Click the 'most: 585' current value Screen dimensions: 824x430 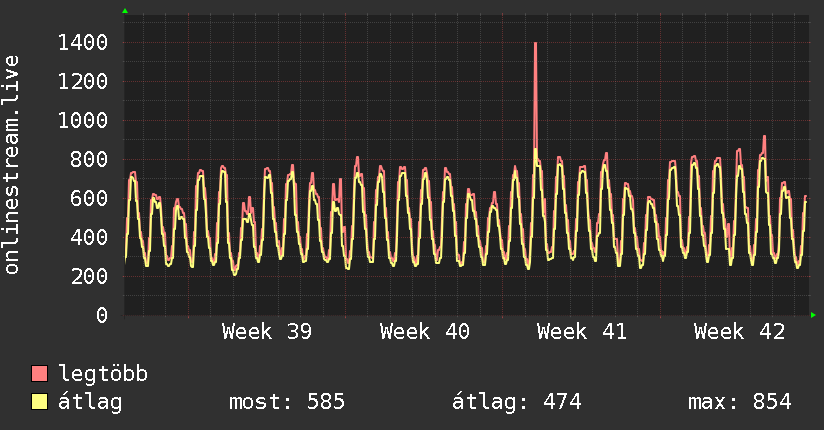(287, 402)
